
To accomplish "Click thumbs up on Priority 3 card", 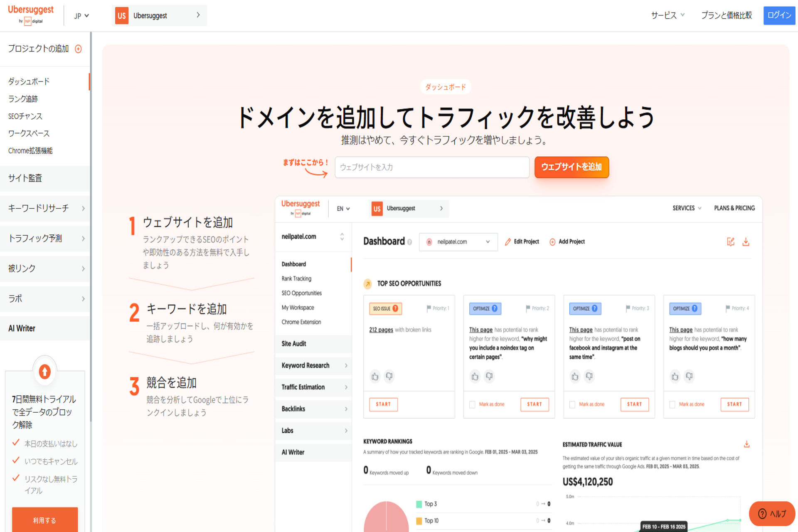I will [575, 377].
